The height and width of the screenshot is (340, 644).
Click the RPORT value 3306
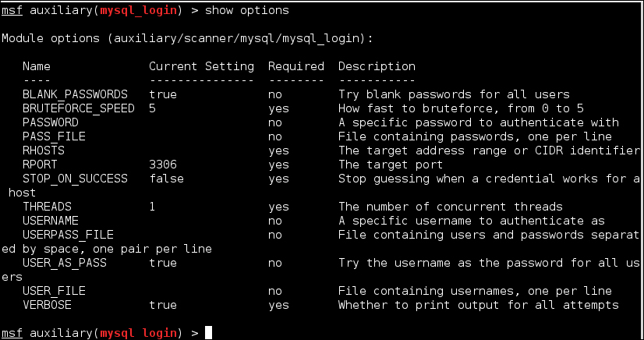pos(163,165)
